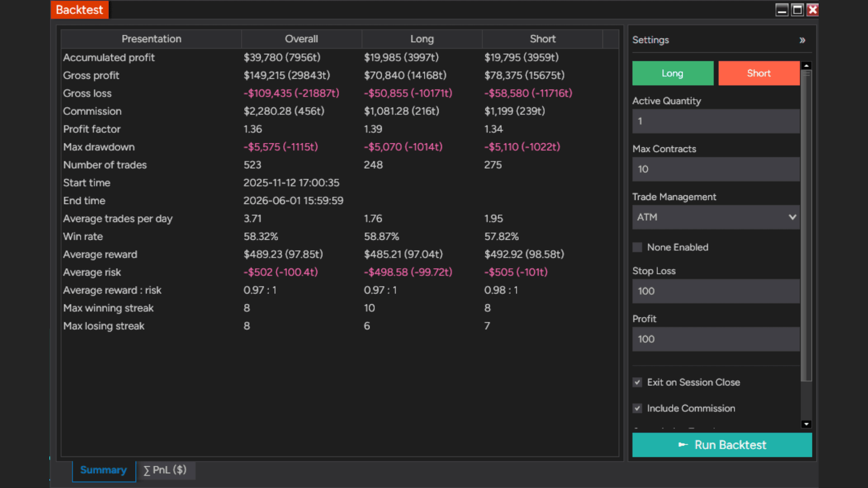This screenshot has height=488, width=868.
Task: Click the Max Contracts input field
Action: click(x=716, y=169)
